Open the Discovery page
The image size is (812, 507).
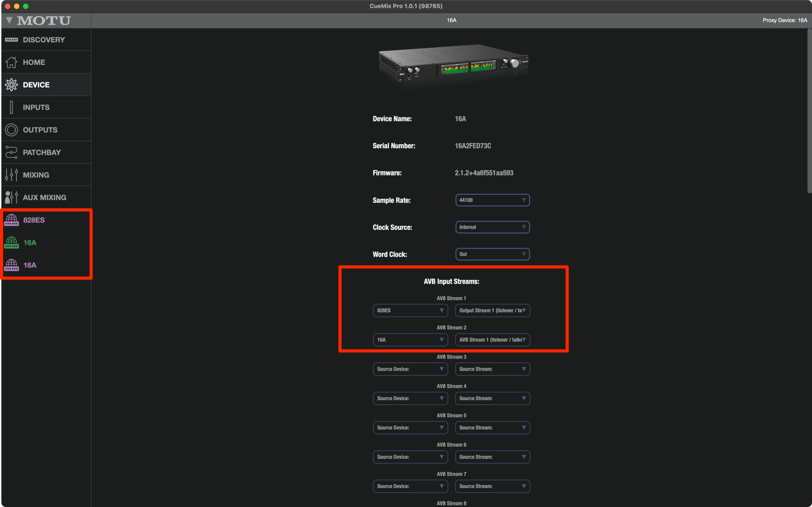point(46,40)
